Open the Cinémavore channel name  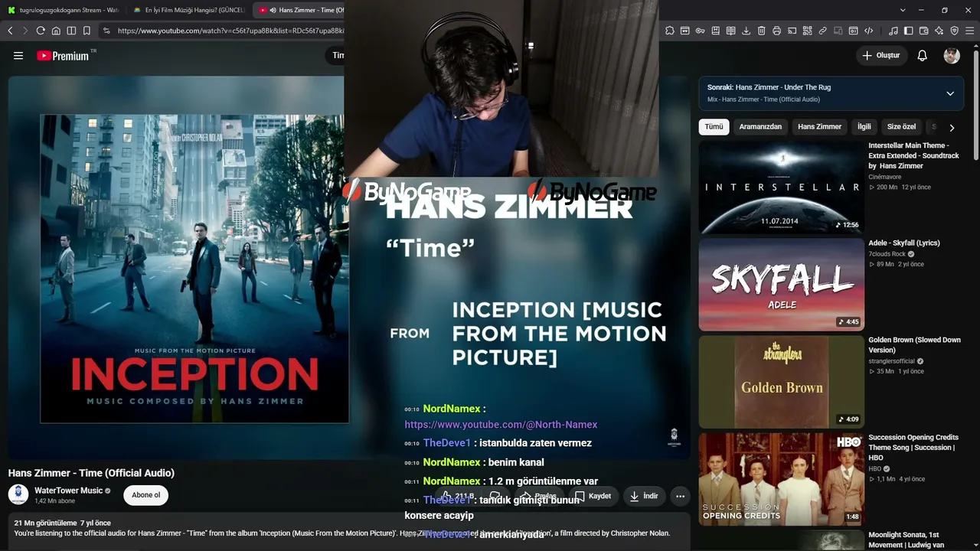tap(885, 177)
